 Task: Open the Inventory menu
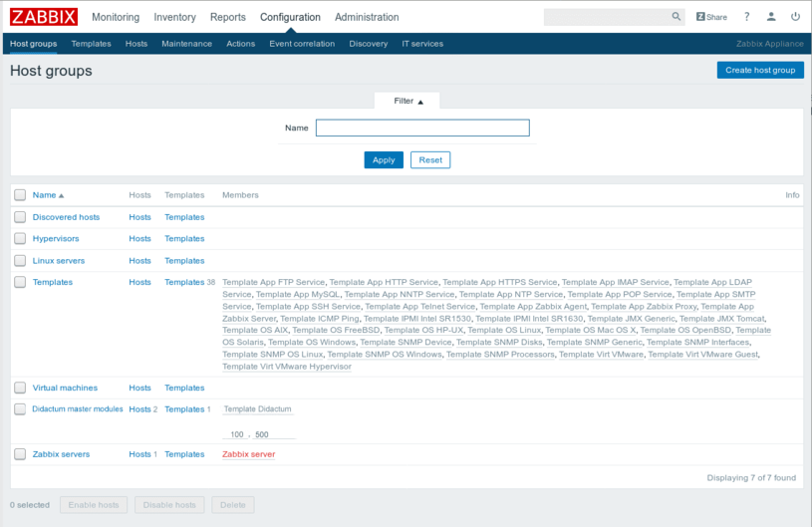pos(174,17)
